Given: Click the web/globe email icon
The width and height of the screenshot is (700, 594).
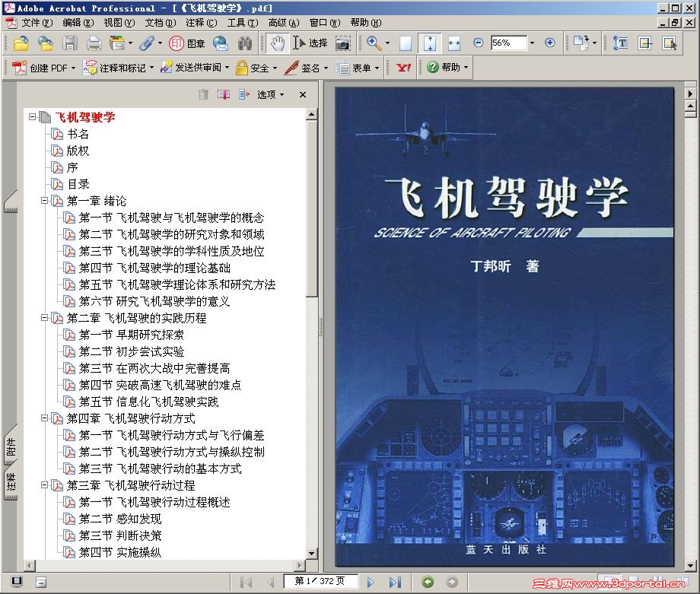Looking at the screenshot, I should click(x=220, y=43).
